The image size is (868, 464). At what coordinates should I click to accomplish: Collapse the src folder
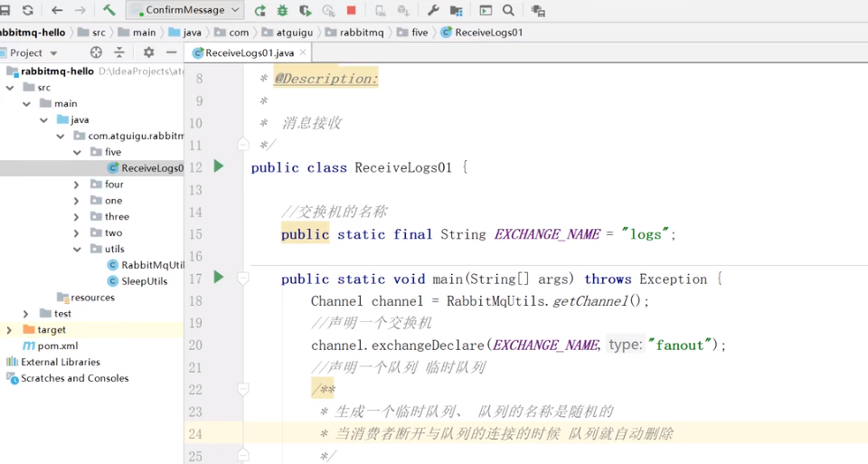[10, 88]
